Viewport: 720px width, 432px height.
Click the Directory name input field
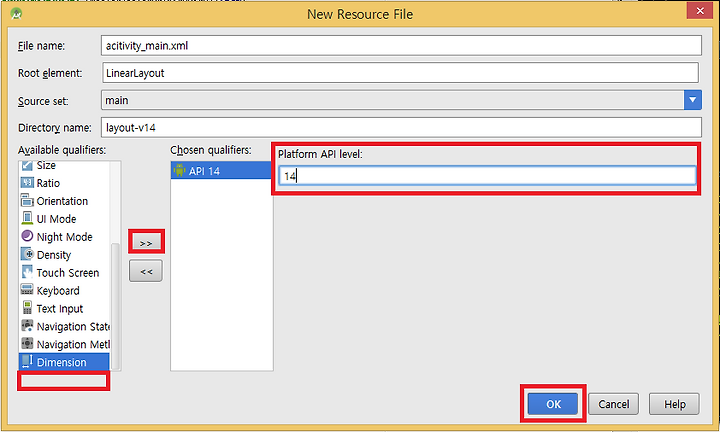coord(401,127)
